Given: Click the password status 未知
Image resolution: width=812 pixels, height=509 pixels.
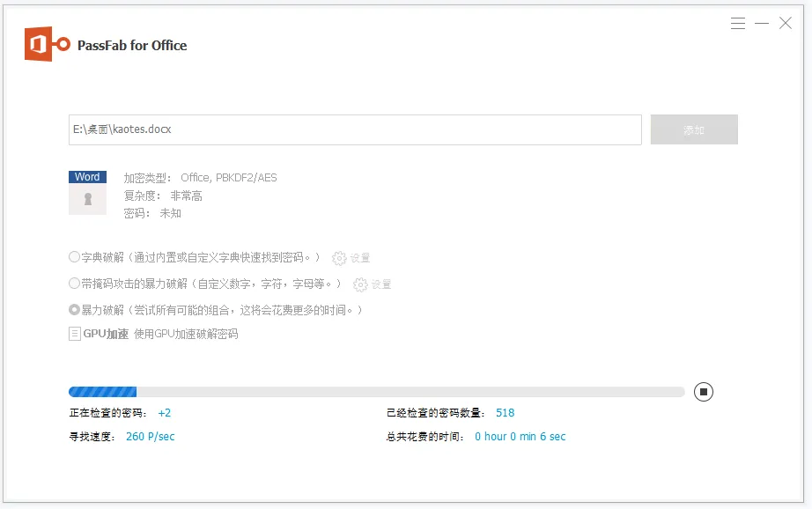Looking at the screenshot, I should pyautogui.click(x=170, y=213).
